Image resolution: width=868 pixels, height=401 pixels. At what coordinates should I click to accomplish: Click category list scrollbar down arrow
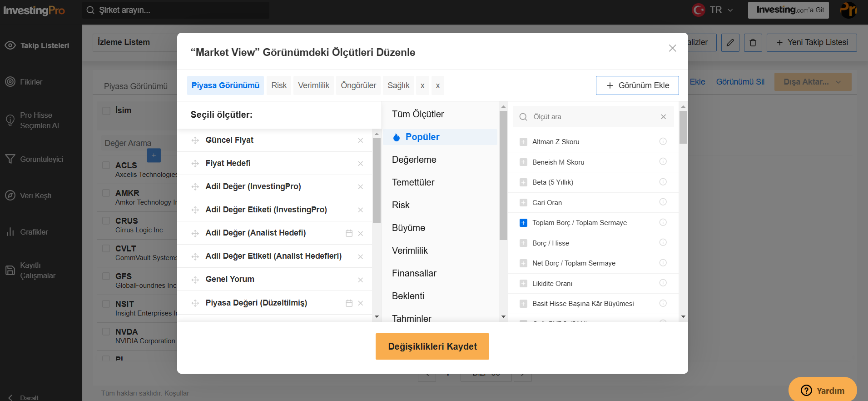coord(503,317)
